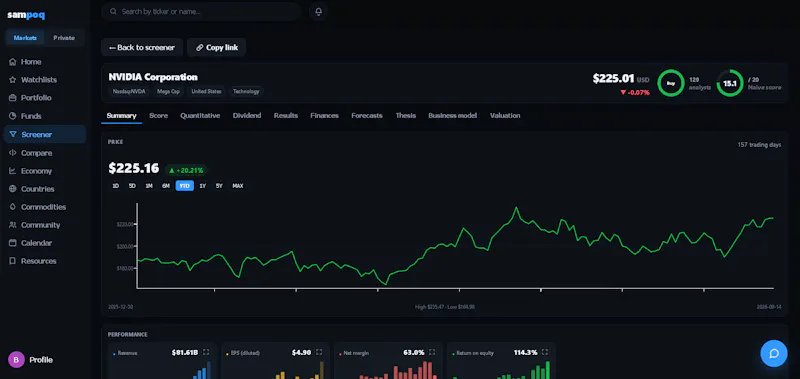The image size is (800, 379).
Task: Switch to Private mode
Action: pyautogui.click(x=64, y=38)
